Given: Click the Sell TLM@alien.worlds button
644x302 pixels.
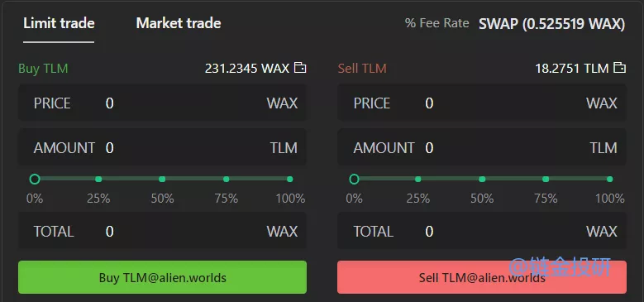Looking at the screenshot, I should [x=482, y=277].
